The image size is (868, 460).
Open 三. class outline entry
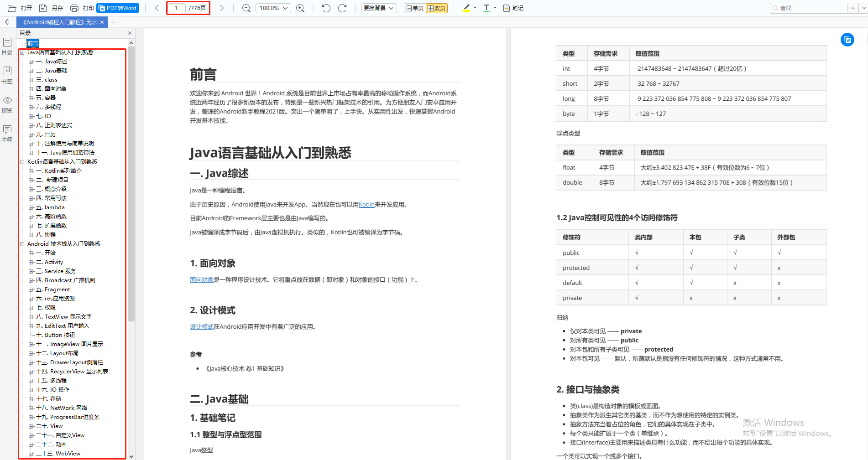click(x=47, y=80)
